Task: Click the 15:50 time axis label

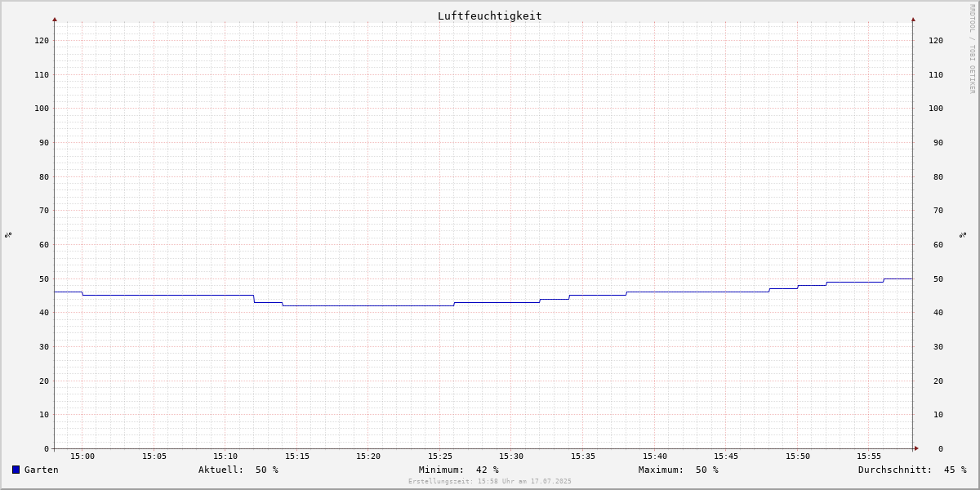Action: pos(798,457)
